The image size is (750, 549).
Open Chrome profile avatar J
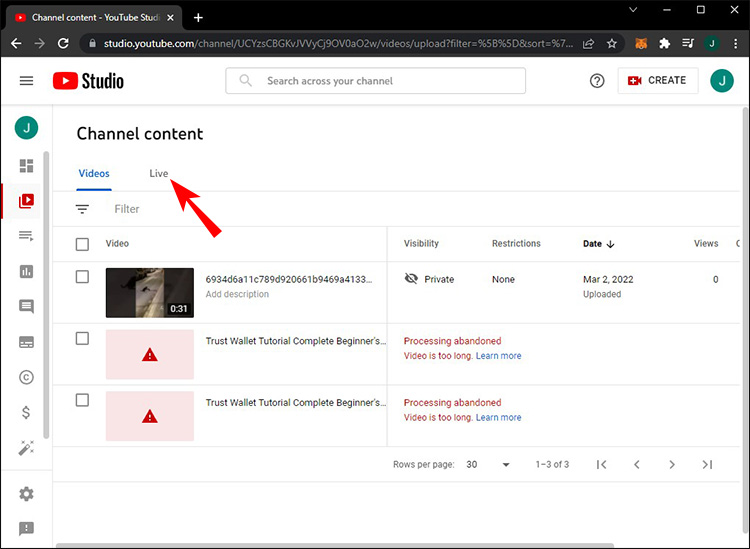pos(712,44)
